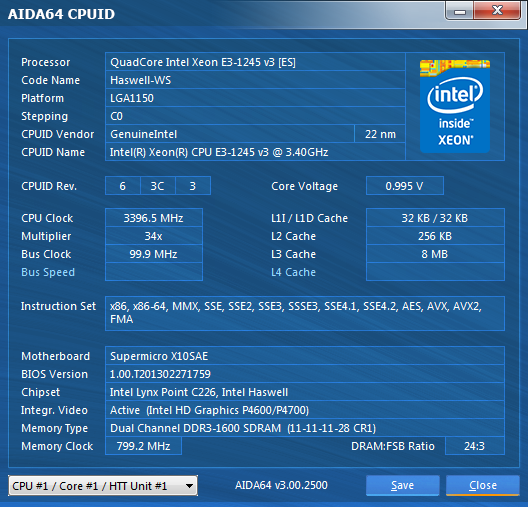
Task: Click the Core Voltage 0.995 V value
Action: coord(405,186)
